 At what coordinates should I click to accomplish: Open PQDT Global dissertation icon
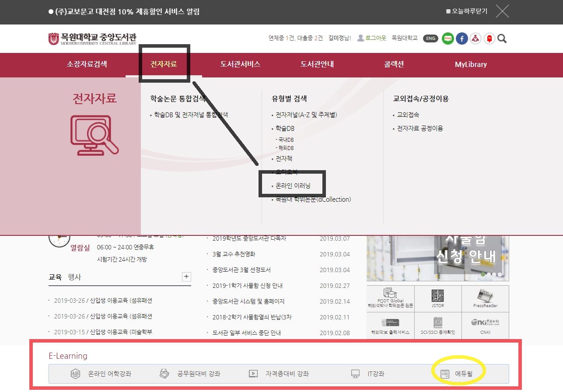[390, 297]
